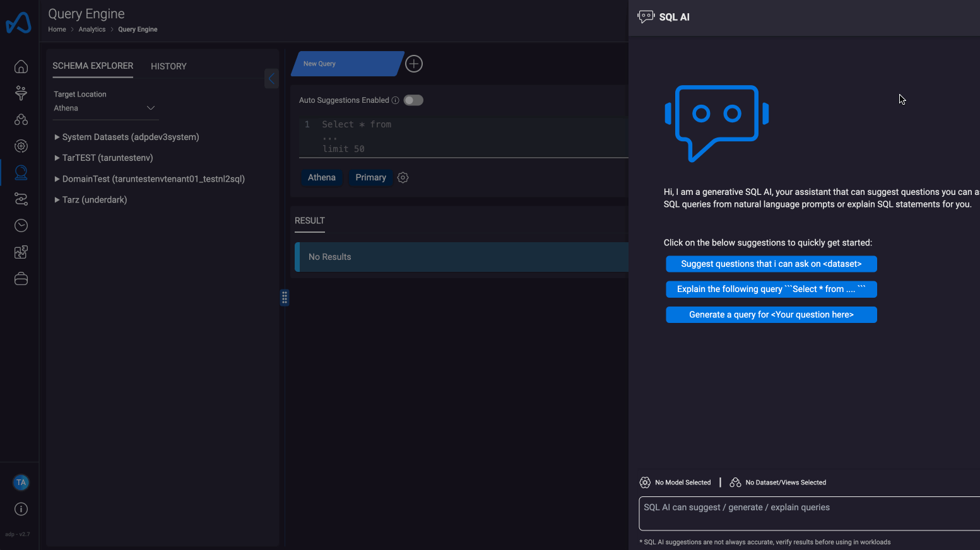
Task: Open query settings gear next to Primary
Action: coord(403,178)
